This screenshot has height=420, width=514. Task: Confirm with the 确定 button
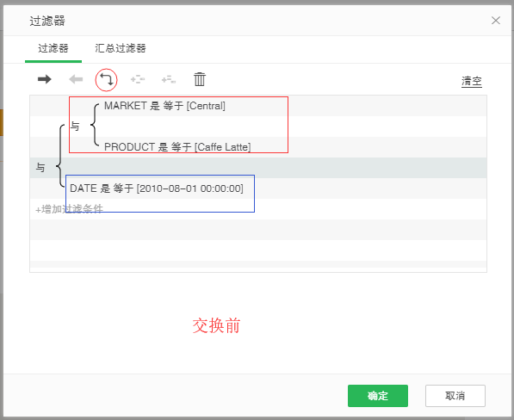378,396
